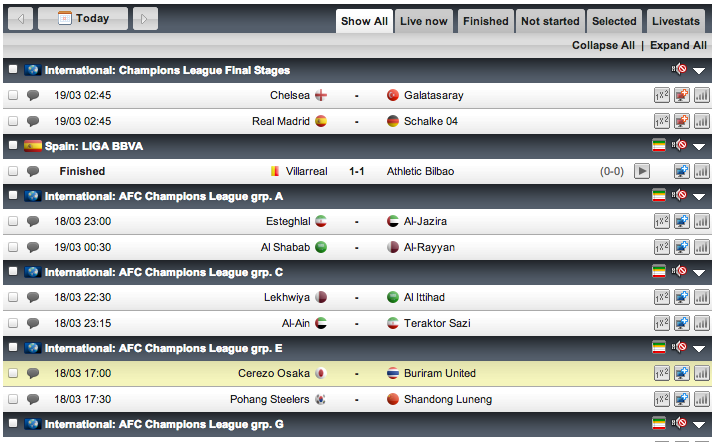Open comment bubble for Esteghlal vs Al-Jazira
This screenshot has height=442, width=715.
(x=33, y=221)
